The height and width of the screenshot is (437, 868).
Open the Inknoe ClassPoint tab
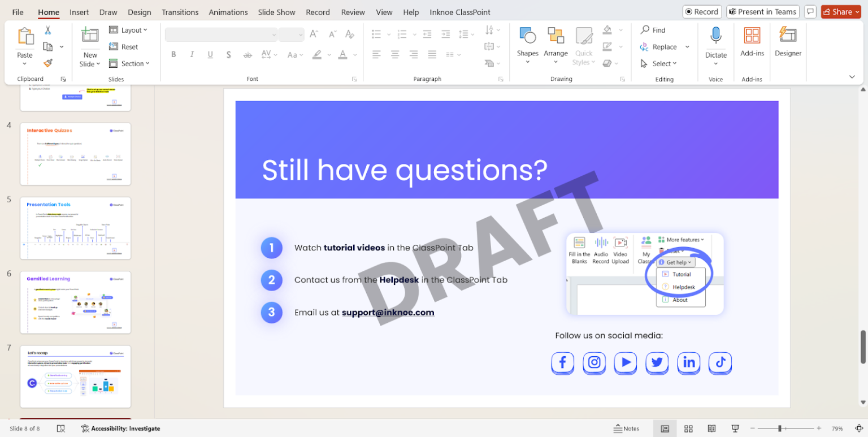pyautogui.click(x=460, y=12)
